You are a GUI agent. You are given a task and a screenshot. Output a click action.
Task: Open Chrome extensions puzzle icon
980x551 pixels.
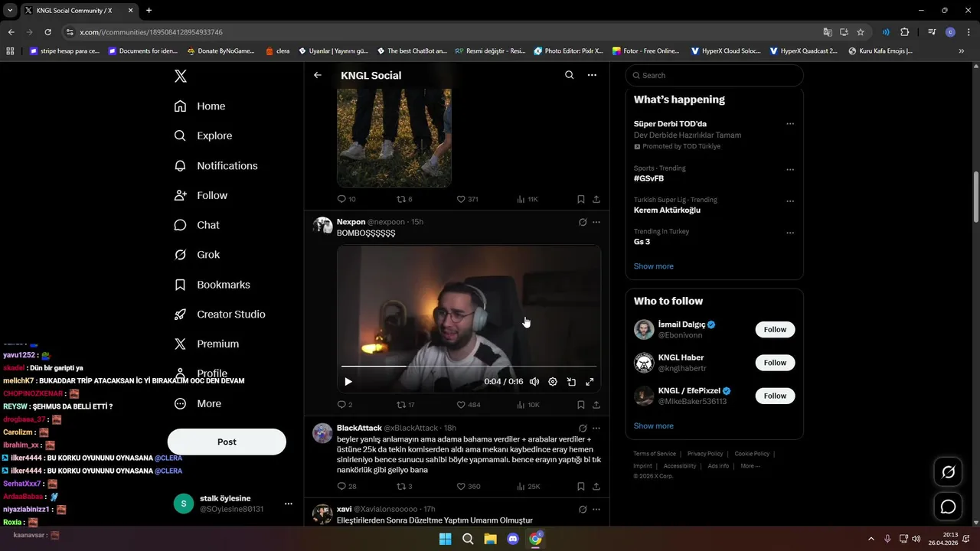[x=904, y=32]
